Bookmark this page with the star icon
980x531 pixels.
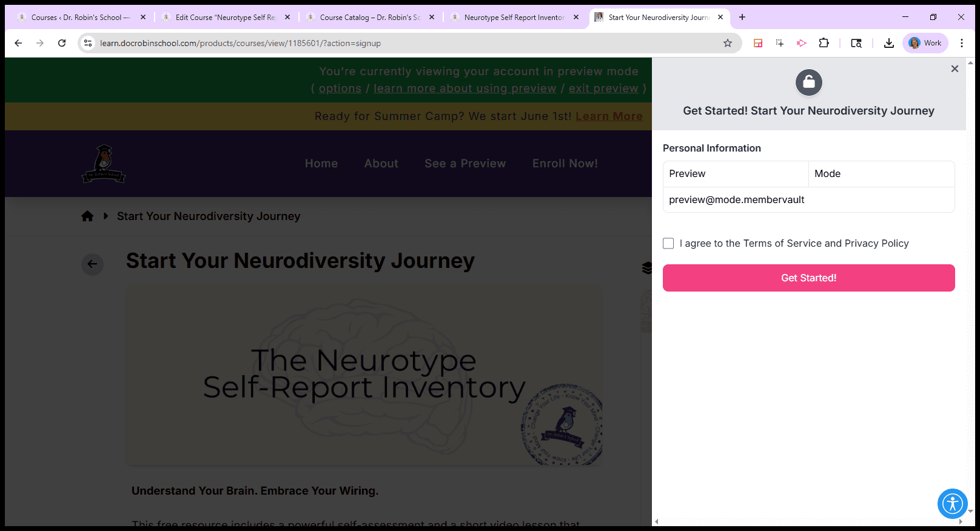pos(728,43)
